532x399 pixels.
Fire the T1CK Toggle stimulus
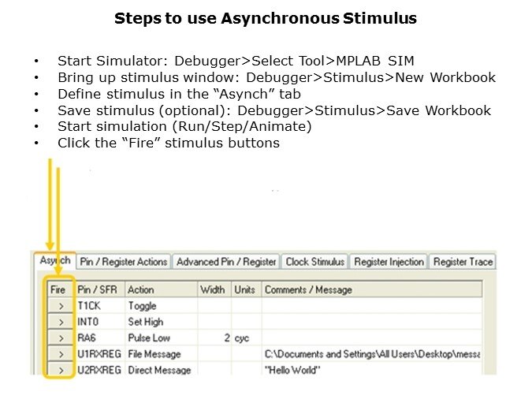[x=58, y=306]
